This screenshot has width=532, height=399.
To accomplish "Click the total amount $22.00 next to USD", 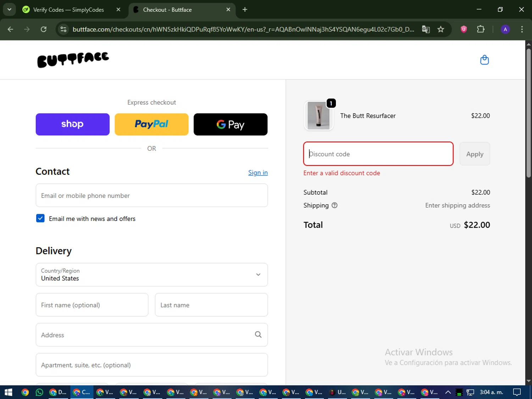I will [x=477, y=225].
